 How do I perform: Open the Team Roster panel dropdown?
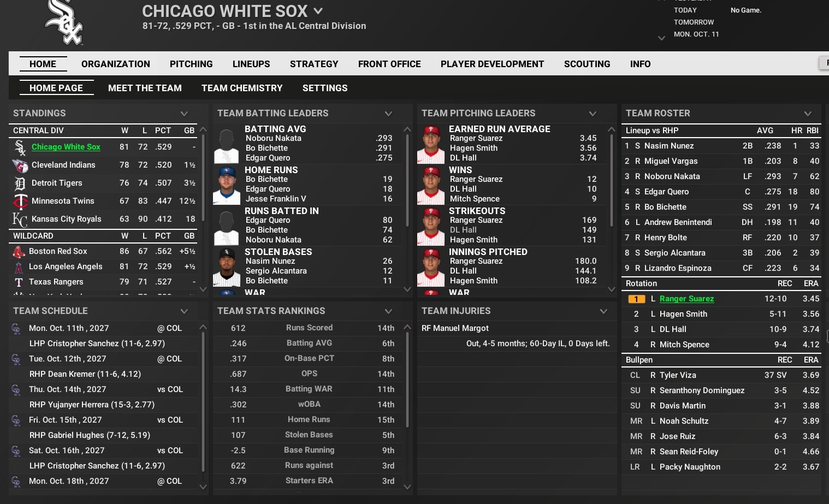click(x=808, y=114)
